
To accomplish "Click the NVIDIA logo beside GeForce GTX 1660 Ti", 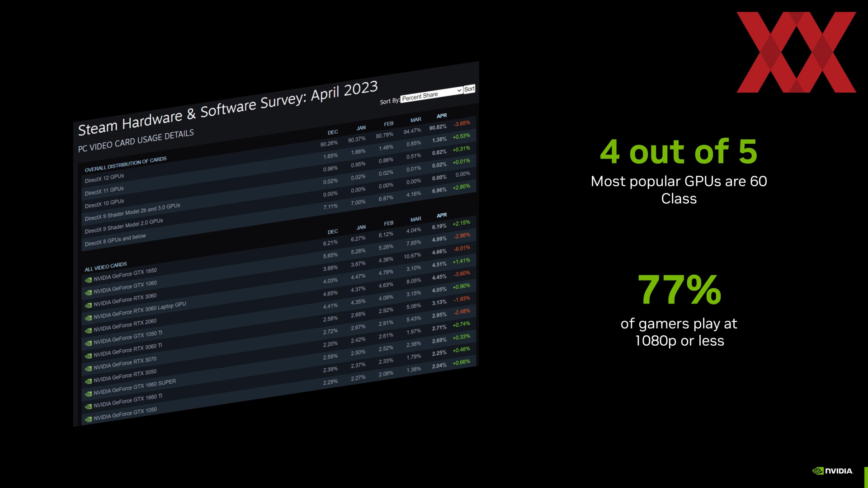I will click(88, 407).
